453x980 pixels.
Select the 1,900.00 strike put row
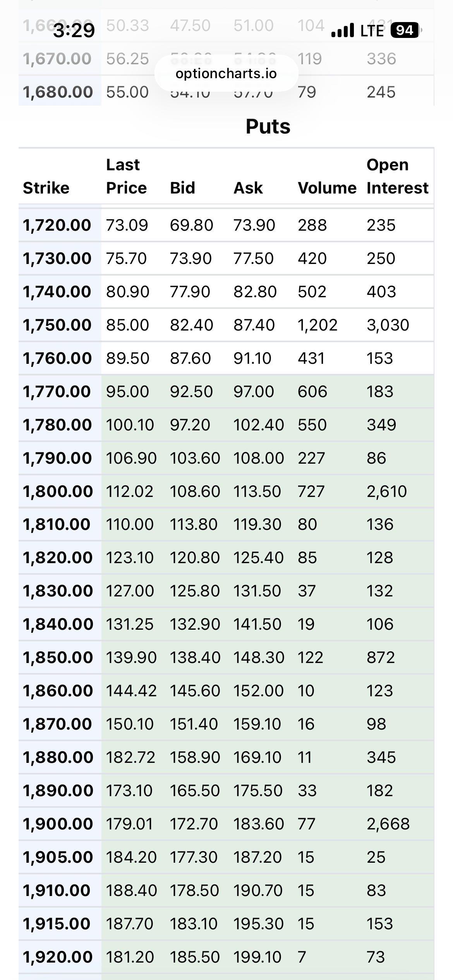[226, 824]
